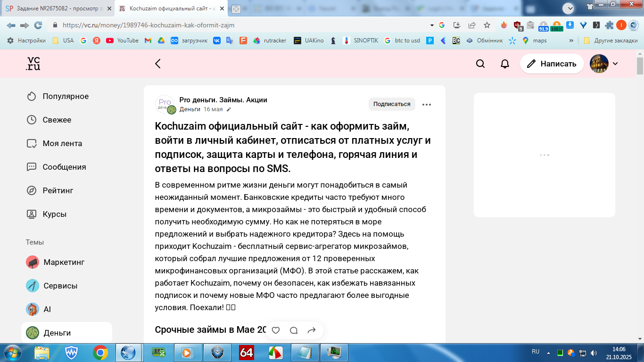This screenshot has height=362, width=644.
Task: Open the VK bookmark icon
Action: tap(217, 41)
